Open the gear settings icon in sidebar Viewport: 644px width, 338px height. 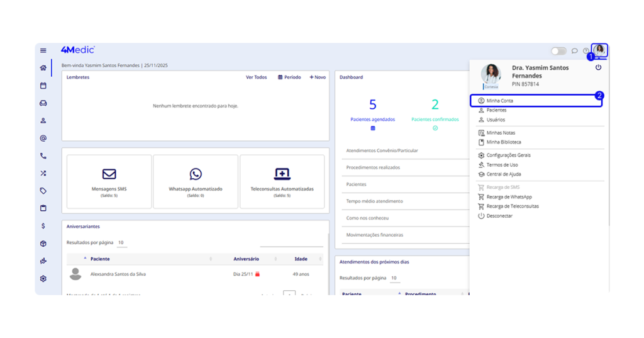(x=43, y=278)
